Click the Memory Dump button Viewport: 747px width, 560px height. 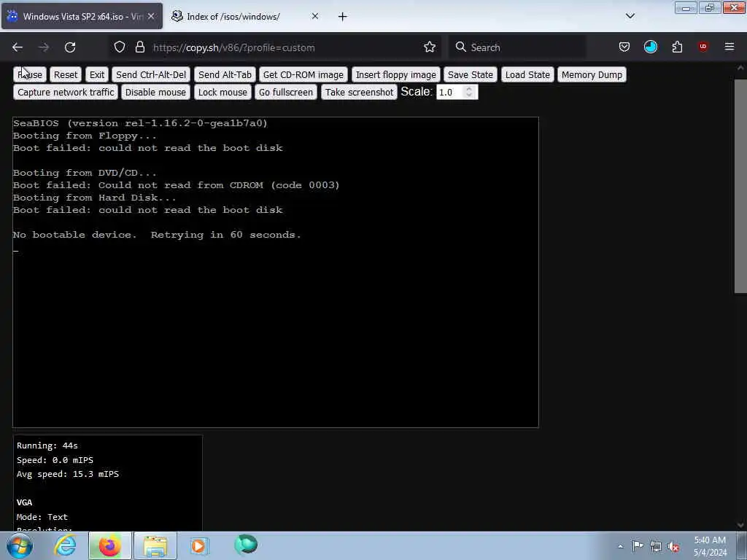[x=592, y=75]
